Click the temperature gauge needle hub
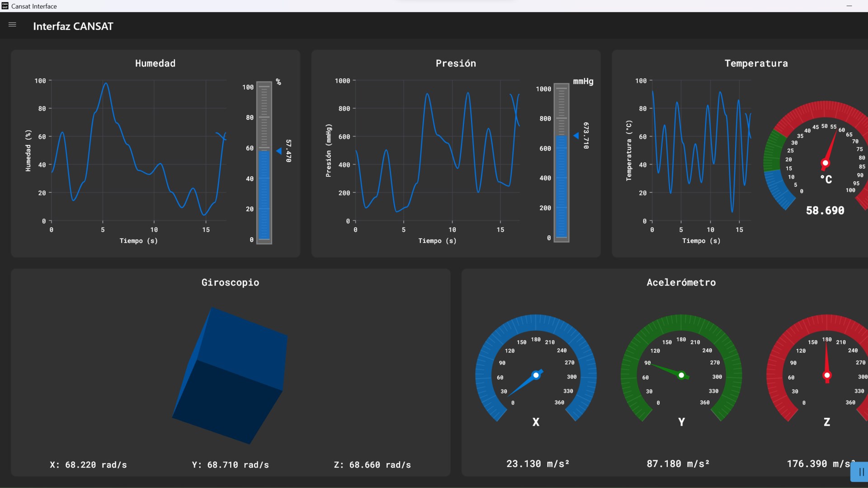 (825, 163)
